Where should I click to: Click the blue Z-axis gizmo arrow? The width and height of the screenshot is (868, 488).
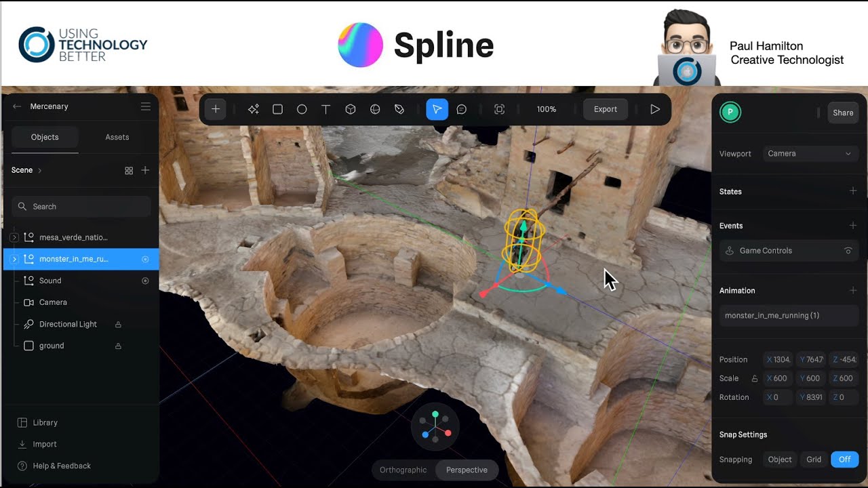(x=560, y=291)
